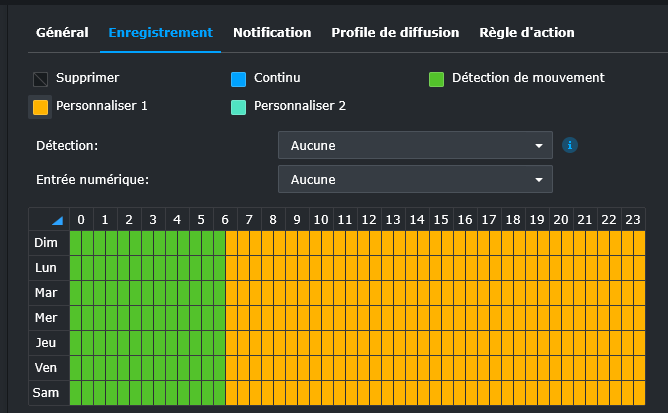Select the whole Mer day row
The width and height of the screenshot is (668, 413).
click(x=46, y=318)
